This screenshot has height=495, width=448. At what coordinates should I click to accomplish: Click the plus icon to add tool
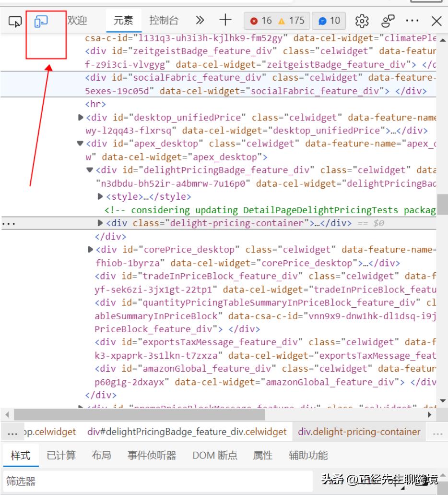(x=225, y=21)
